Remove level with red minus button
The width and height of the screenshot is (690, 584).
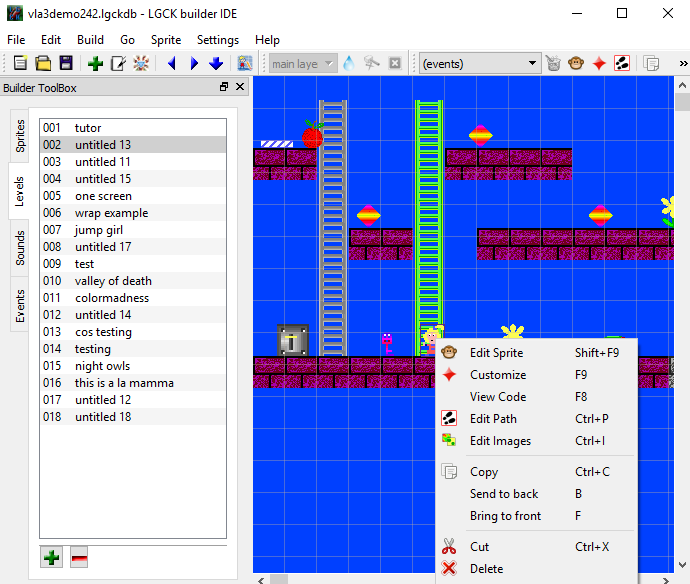click(x=78, y=557)
